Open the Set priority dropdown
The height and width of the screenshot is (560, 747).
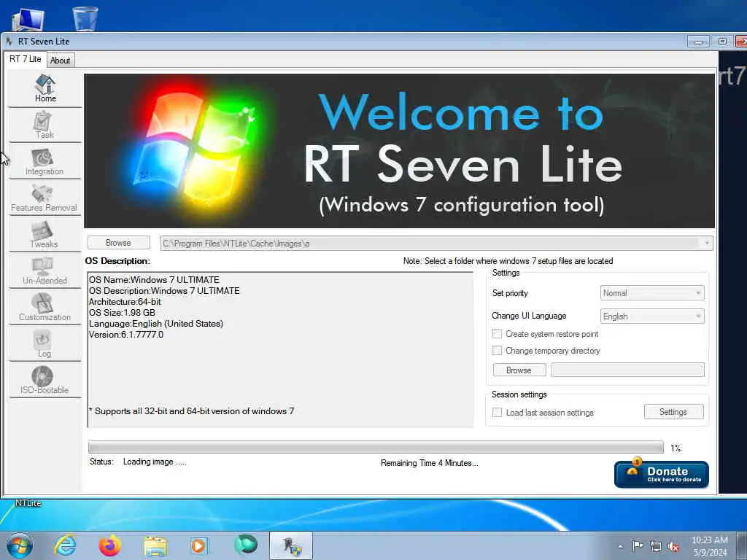[x=652, y=293]
